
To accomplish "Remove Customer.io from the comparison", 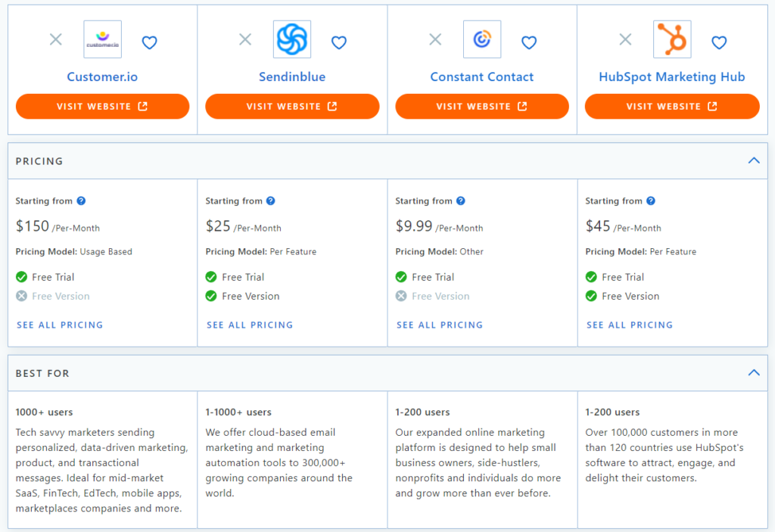I will [x=56, y=39].
